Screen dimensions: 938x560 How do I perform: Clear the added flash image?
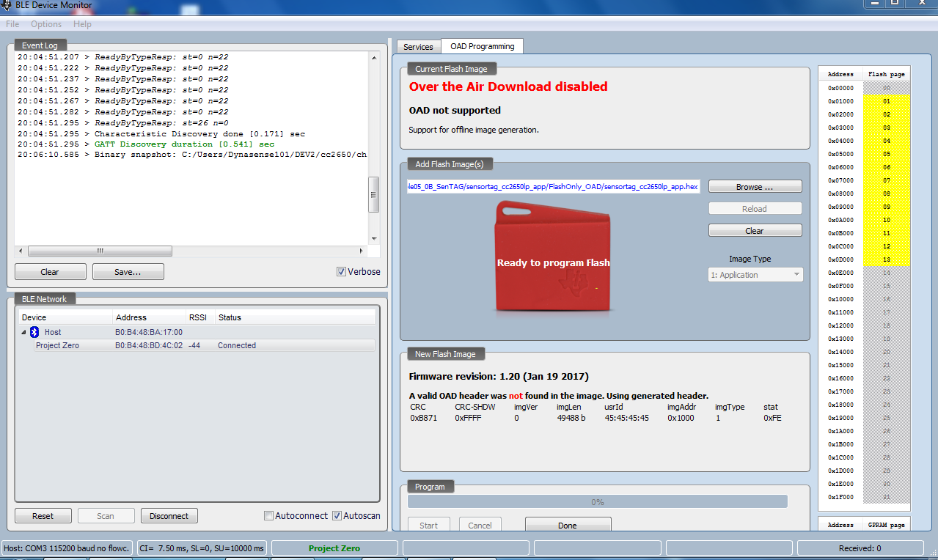755,231
